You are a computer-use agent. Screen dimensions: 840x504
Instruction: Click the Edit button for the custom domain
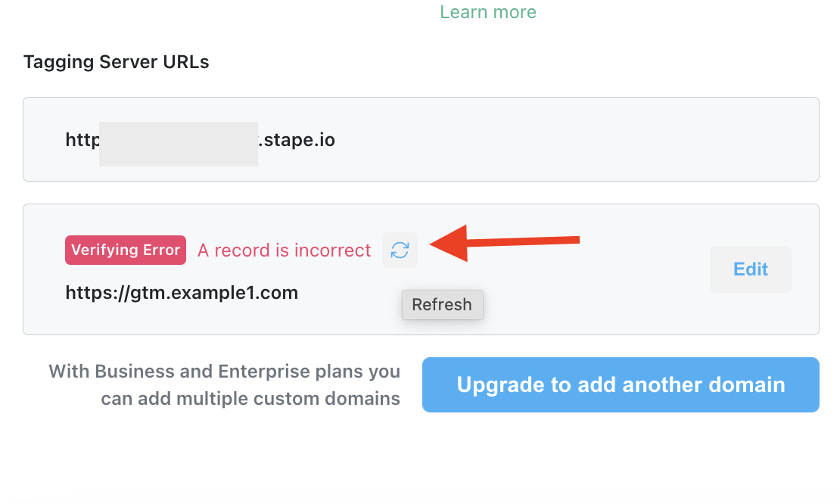click(x=750, y=269)
